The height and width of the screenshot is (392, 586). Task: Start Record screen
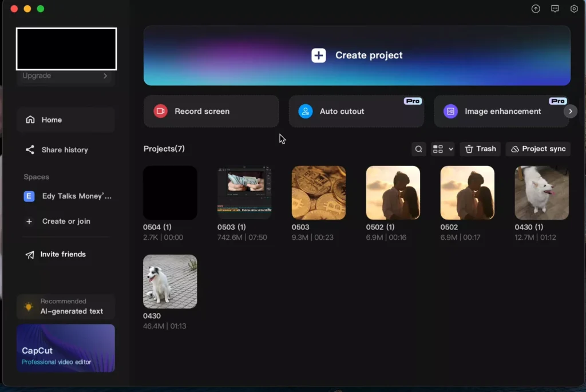click(211, 111)
